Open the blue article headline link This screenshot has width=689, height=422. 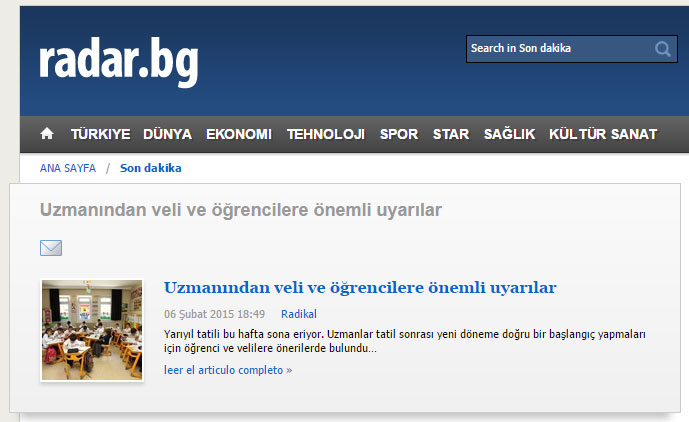[360, 288]
